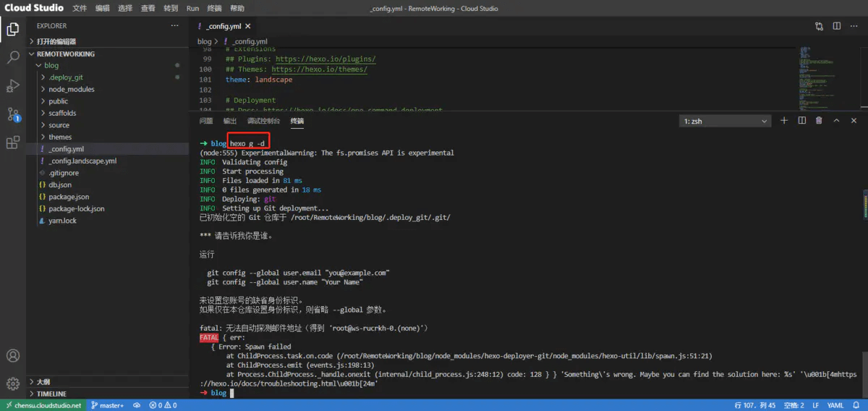Split the terminal pane
The width and height of the screenshot is (868, 411).
[801, 121]
